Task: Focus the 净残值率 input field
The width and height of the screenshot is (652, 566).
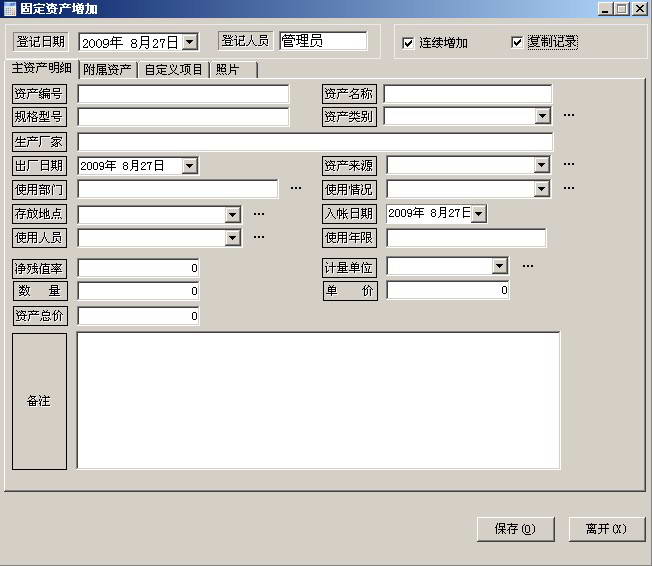Action: click(x=138, y=268)
